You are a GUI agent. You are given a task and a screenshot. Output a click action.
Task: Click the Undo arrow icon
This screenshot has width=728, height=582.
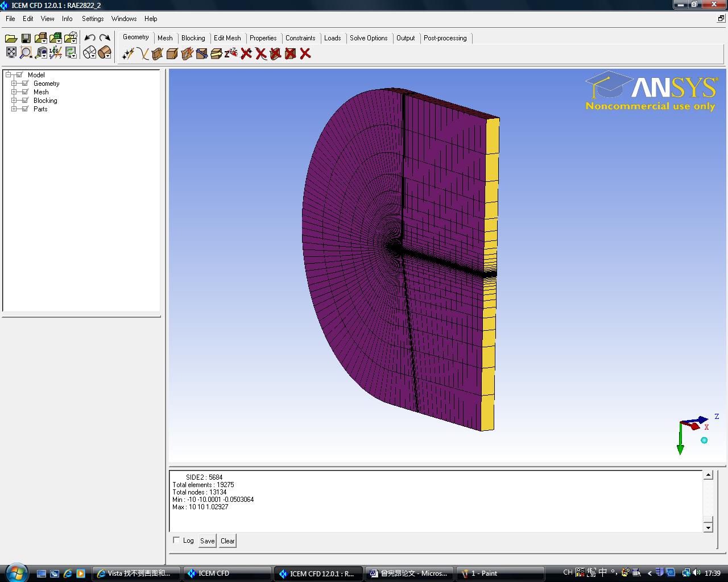(90, 38)
